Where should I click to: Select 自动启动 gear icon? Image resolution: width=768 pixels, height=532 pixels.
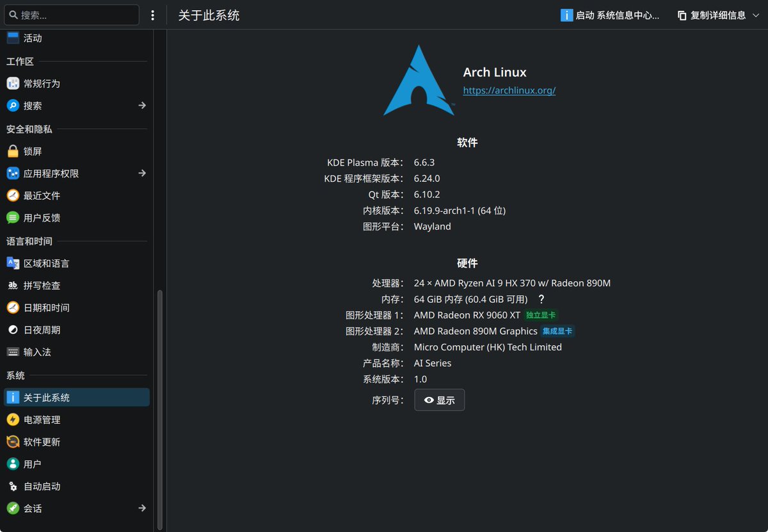pos(13,487)
